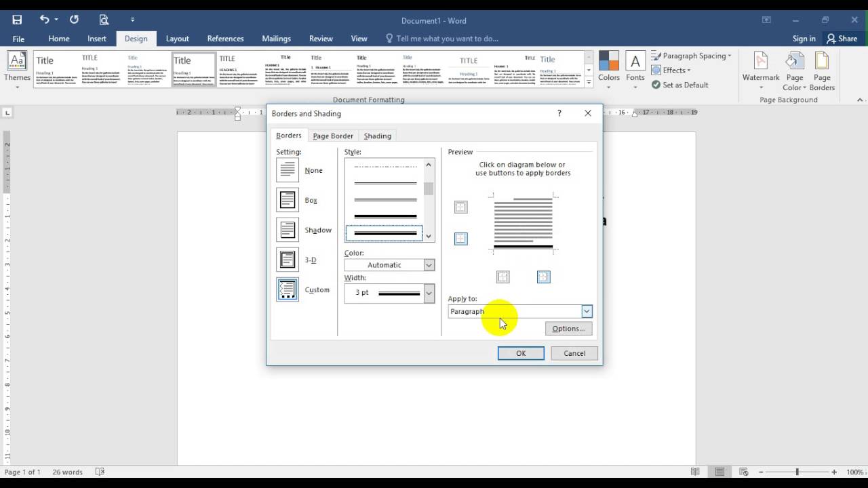Open the Themes gallery
The width and height of the screenshot is (868, 488).
pyautogui.click(x=17, y=68)
